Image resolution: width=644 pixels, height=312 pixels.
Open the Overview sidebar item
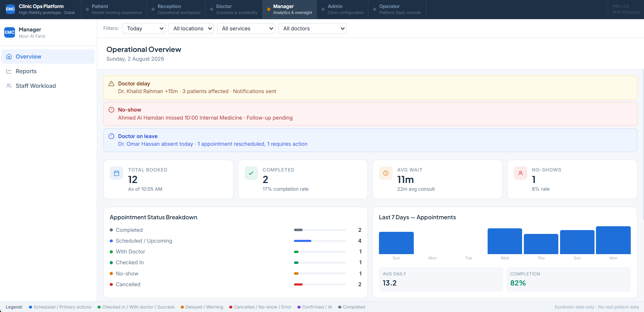pos(48,56)
